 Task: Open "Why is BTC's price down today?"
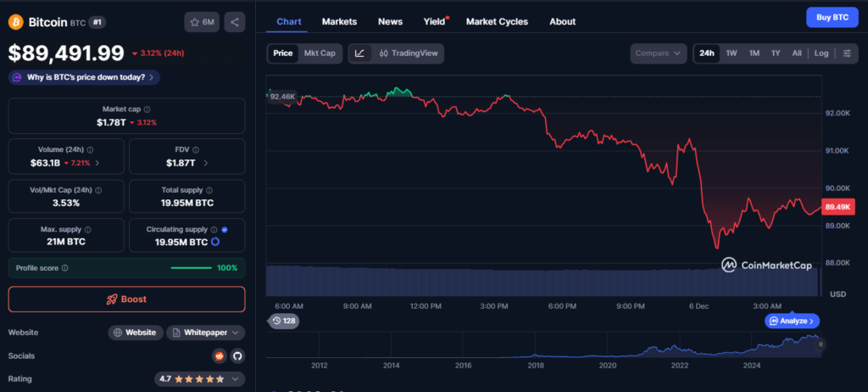pos(83,77)
